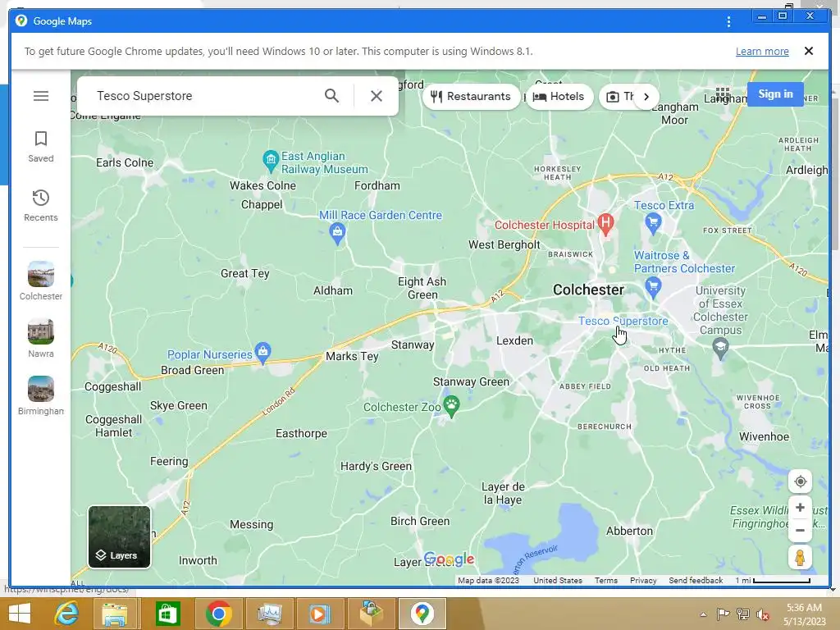Click the University of Essex campus pin
840x630 pixels.
pos(720,348)
